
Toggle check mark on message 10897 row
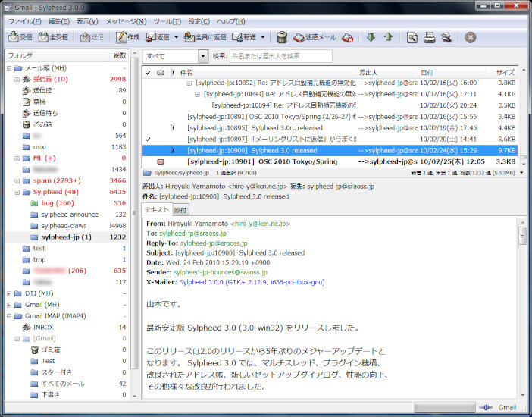pyautogui.click(x=149, y=140)
